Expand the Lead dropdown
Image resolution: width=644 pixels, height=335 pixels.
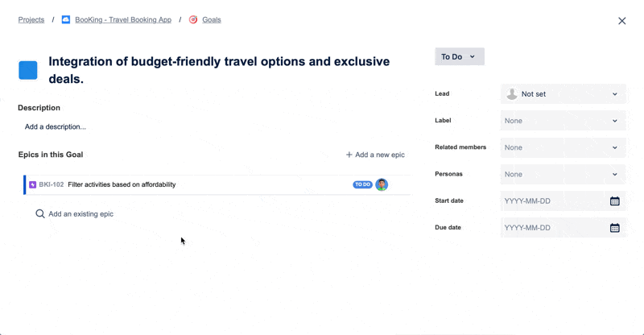(x=614, y=94)
